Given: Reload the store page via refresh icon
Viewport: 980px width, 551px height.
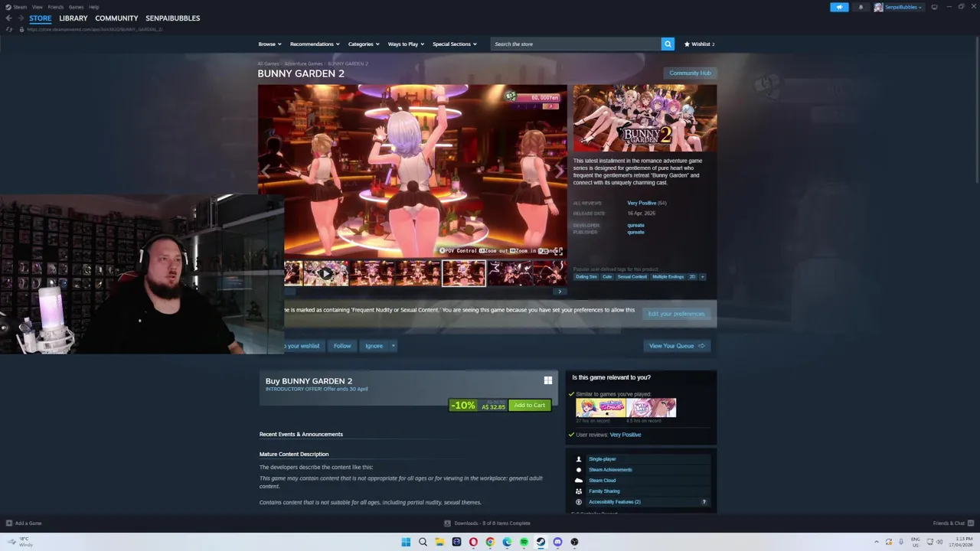Looking at the screenshot, I should [x=9, y=29].
